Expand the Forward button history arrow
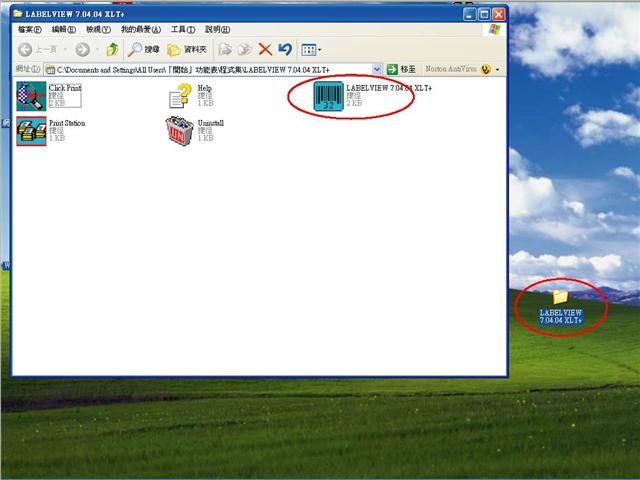Screen dimensions: 640x480 [97, 50]
